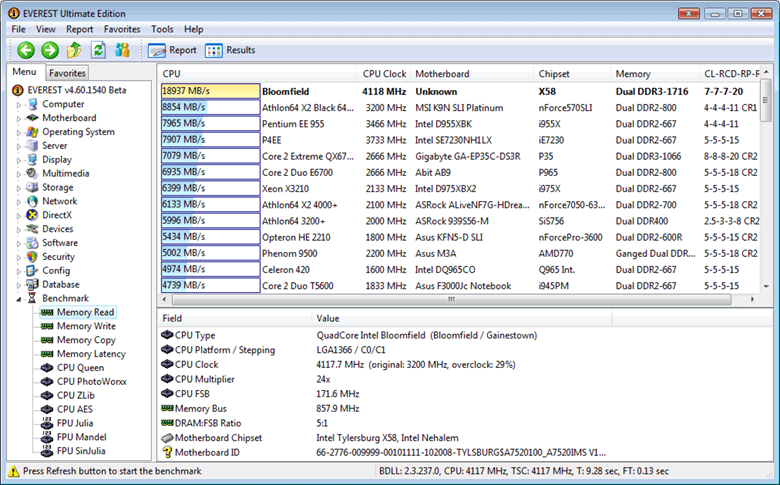Click results list scroll down arrow

[766, 287]
